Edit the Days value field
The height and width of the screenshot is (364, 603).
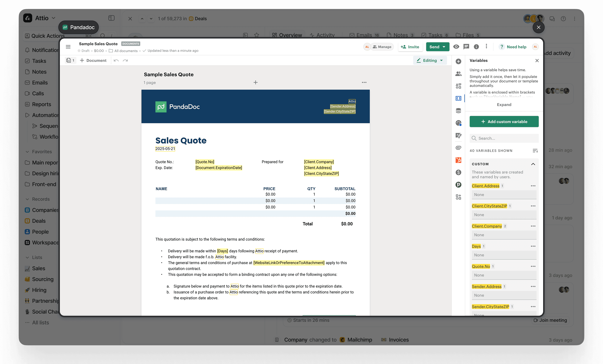(x=504, y=255)
